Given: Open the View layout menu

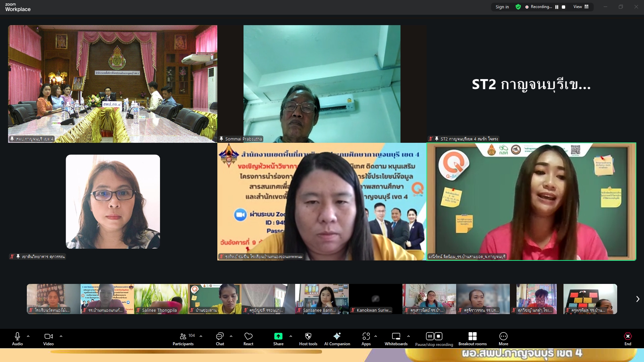Looking at the screenshot, I should point(581,7).
